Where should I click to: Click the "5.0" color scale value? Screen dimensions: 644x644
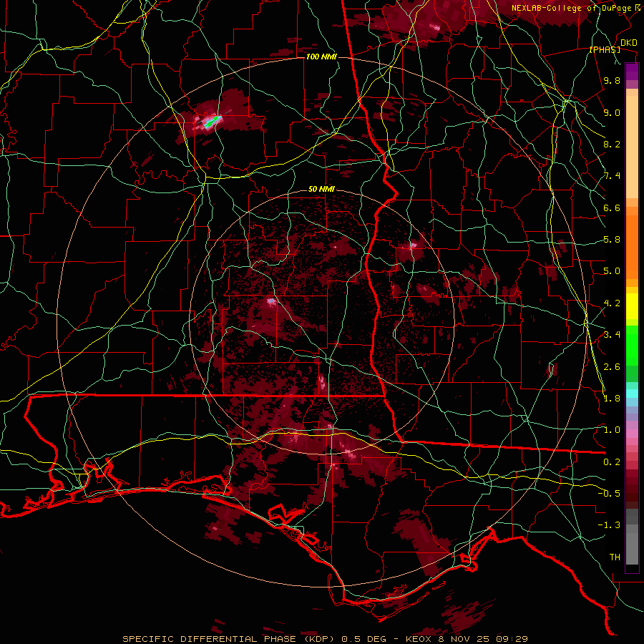612,271
